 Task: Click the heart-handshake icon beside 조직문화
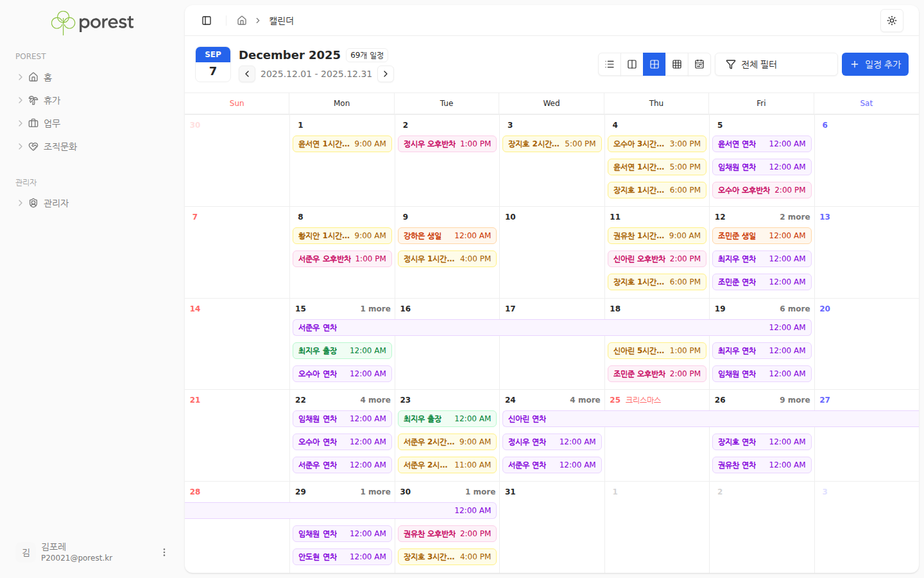(33, 146)
